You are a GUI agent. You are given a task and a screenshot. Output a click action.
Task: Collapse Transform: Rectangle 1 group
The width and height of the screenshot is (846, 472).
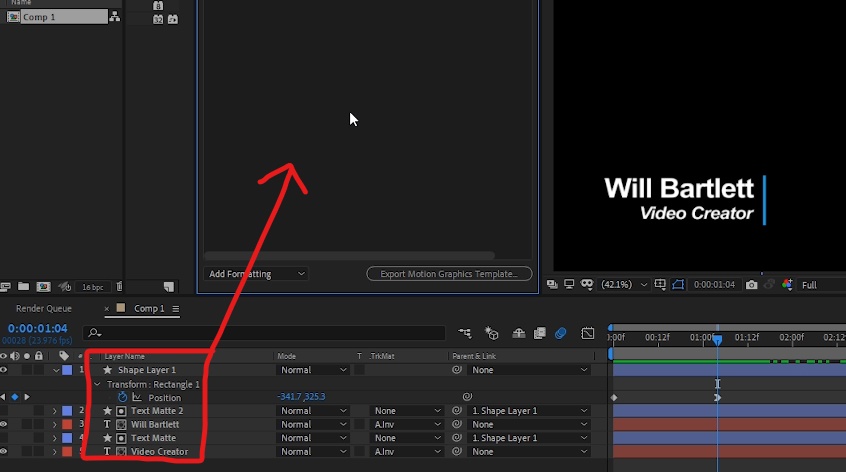click(97, 384)
